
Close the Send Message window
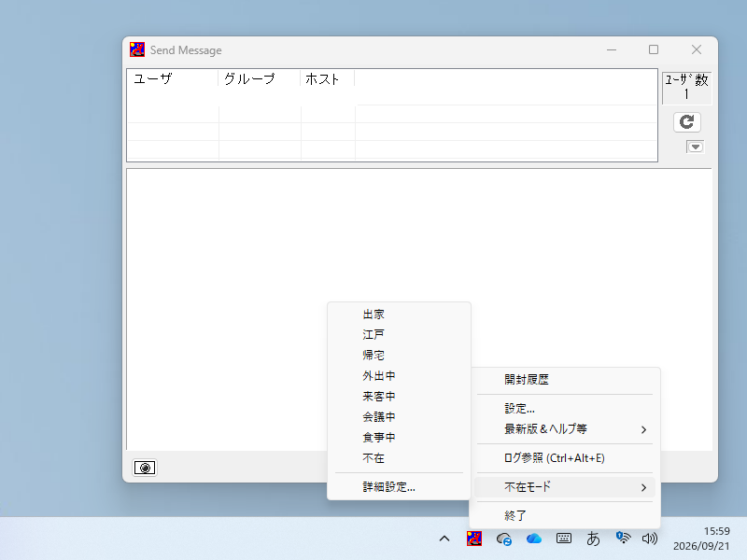697,49
